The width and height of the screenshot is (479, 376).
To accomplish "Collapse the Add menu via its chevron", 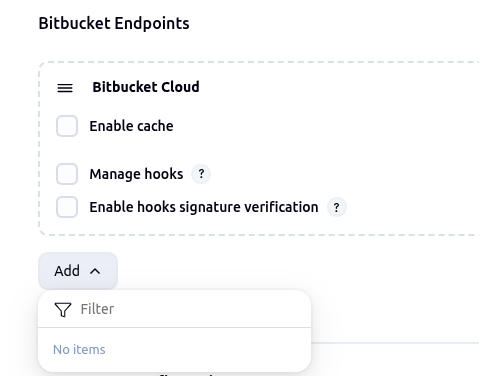I will tap(95, 271).
